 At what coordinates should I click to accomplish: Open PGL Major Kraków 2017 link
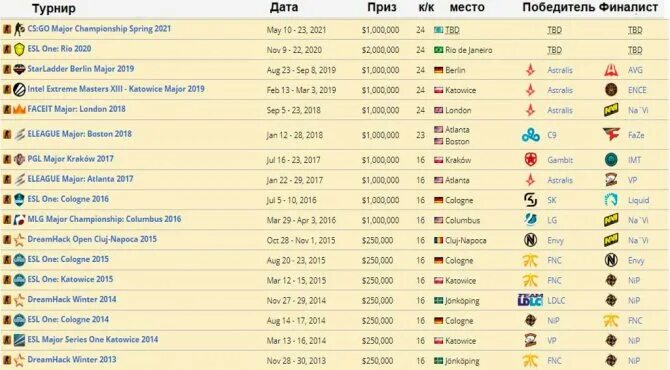point(71,159)
